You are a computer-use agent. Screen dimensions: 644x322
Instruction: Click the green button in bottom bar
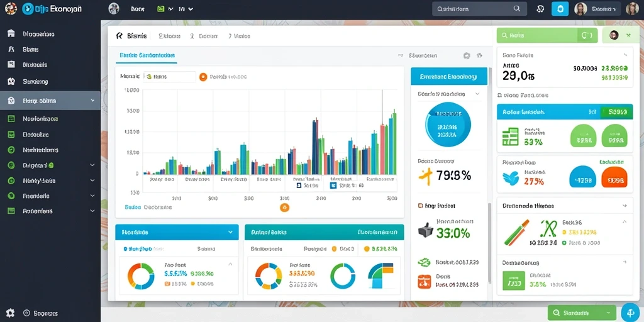click(582, 313)
